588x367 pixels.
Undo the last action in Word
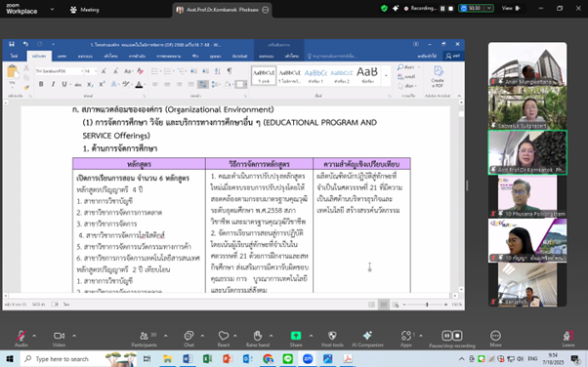coord(25,44)
